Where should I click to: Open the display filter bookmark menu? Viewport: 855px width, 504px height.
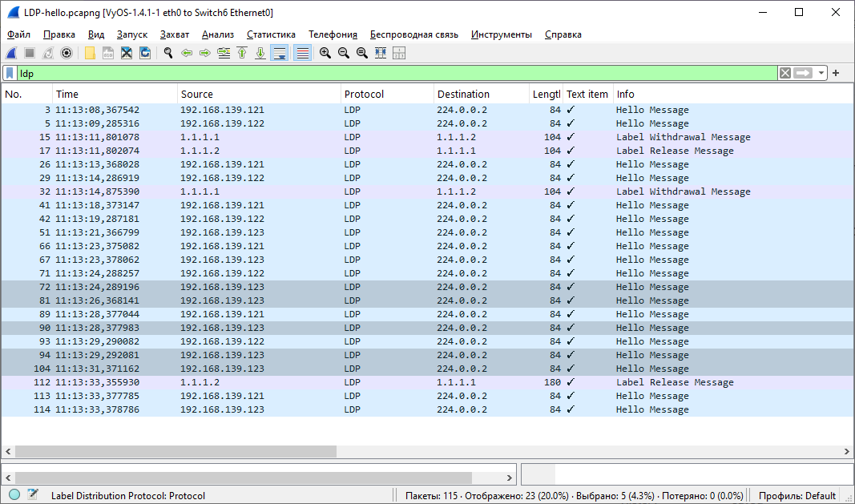10,73
